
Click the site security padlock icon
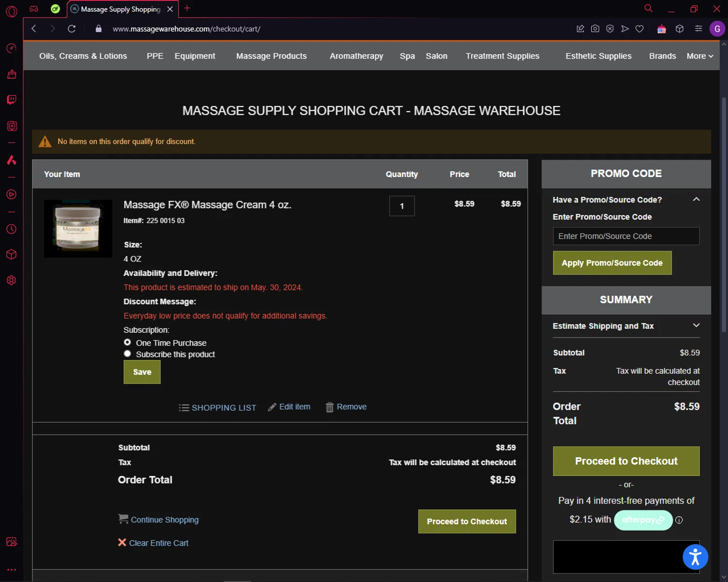click(99, 29)
